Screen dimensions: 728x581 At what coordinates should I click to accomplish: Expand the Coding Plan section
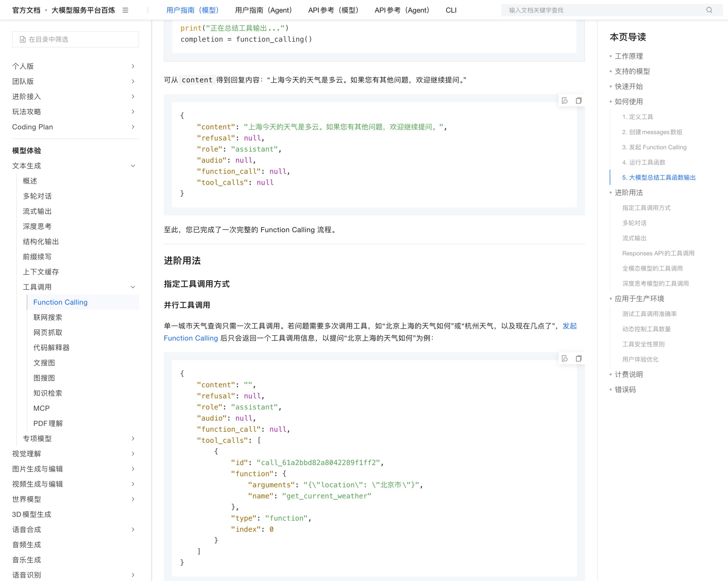(x=133, y=127)
